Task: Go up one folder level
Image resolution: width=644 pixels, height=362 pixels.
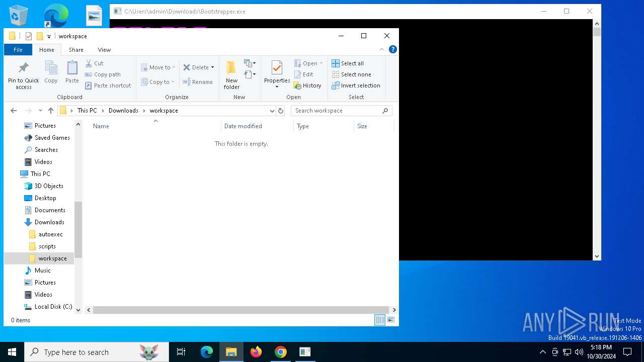Action: (x=51, y=111)
